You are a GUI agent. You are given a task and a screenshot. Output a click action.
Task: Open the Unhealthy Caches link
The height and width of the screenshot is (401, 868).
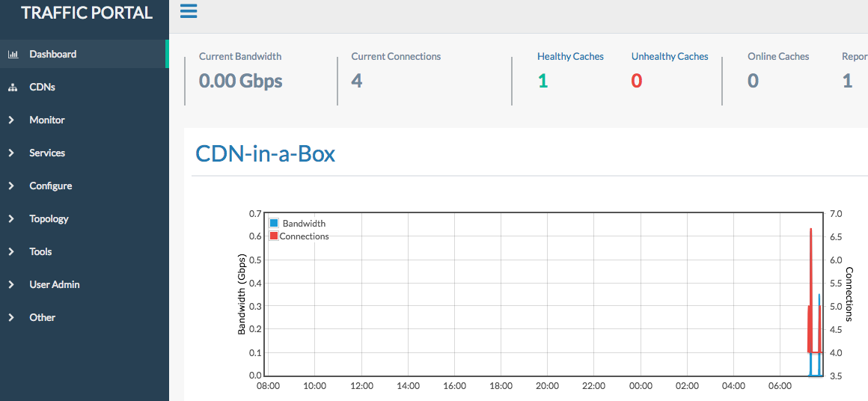click(x=670, y=56)
